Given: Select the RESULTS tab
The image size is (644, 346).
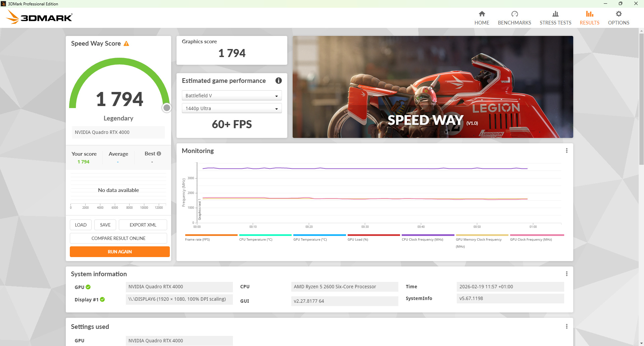Looking at the screenshot, I should click(x=590, y=18).
